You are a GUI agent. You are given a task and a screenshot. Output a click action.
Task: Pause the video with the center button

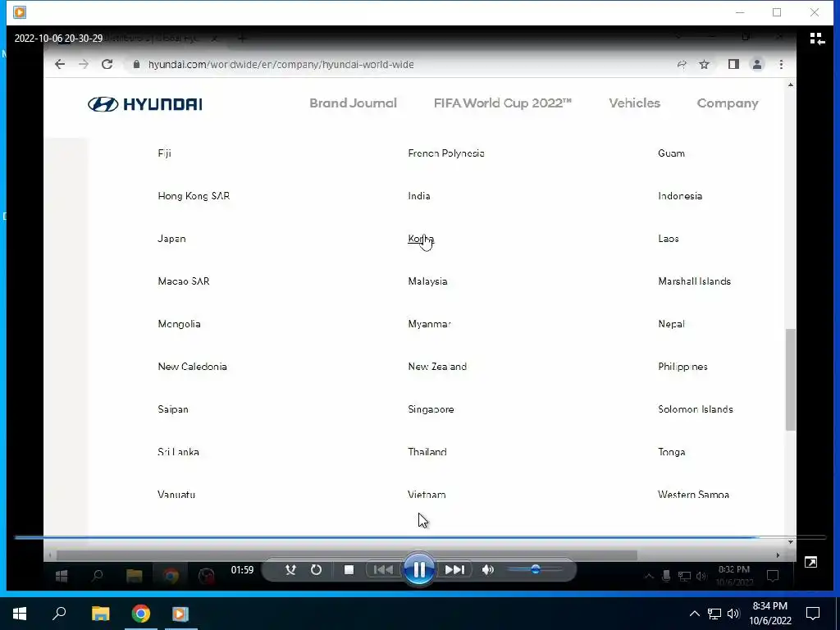point(419,569)
